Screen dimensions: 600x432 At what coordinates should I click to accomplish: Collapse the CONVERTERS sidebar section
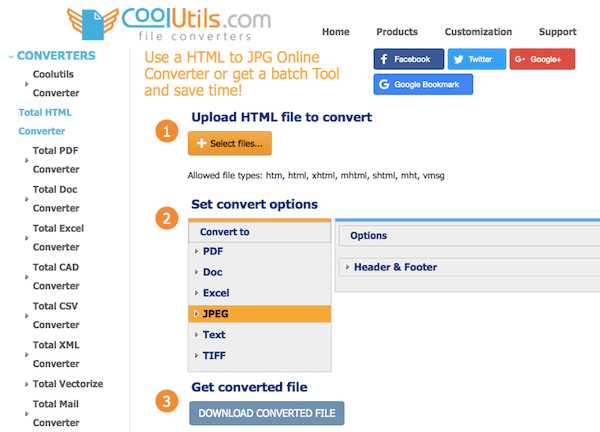click(x=11, y=57)
